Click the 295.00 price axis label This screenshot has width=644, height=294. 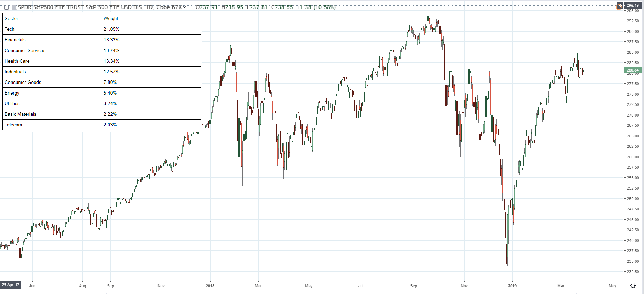click(x=633, y=11)
